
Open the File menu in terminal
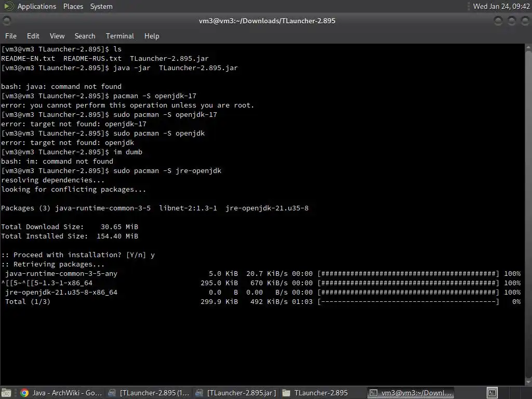[x=10, y=36]
